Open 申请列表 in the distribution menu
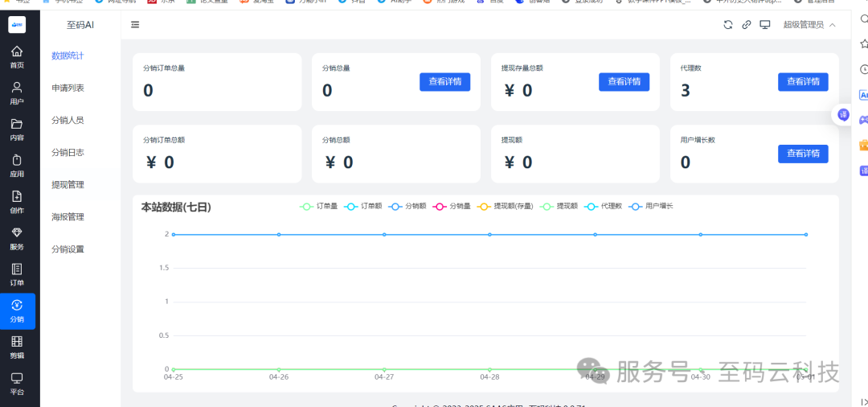Viewport: 868px width, 407px height. tap(68, 88)
